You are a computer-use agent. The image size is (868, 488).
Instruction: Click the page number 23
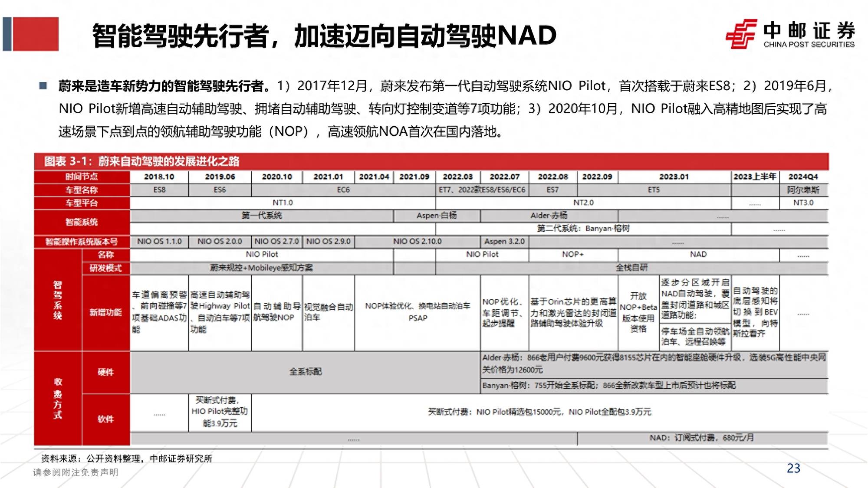(793, 468)
